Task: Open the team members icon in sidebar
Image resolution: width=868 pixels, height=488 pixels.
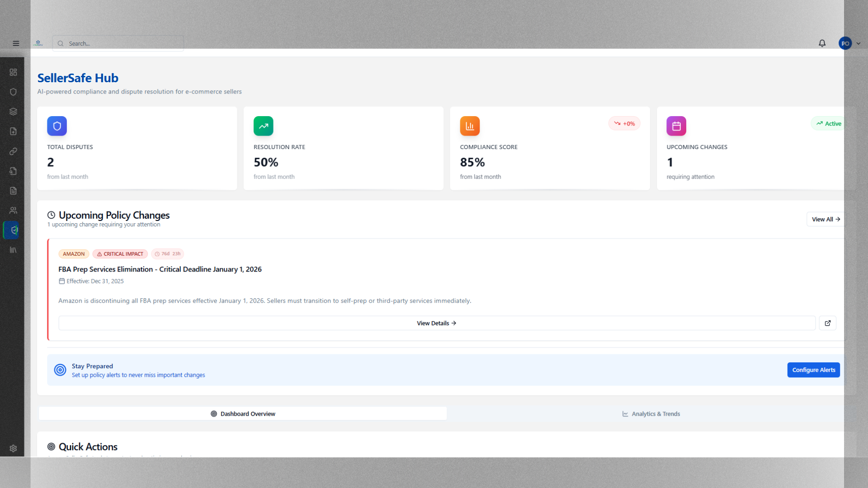Action: coord(13,210)
